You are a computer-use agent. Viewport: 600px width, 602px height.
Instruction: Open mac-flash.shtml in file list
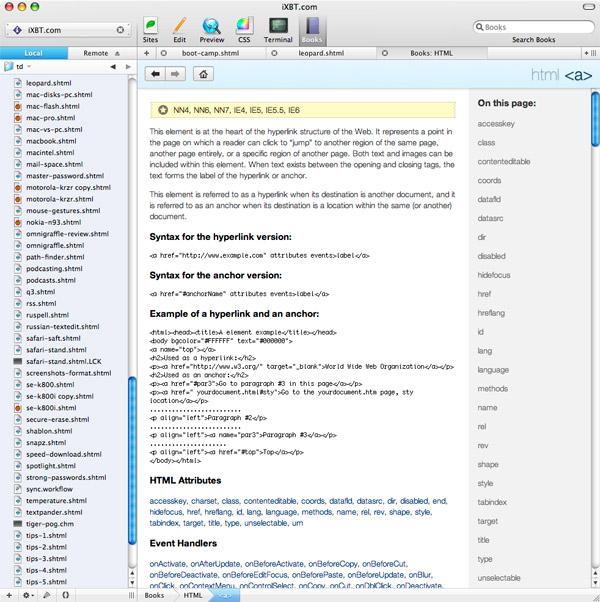(x=53, y=106)
